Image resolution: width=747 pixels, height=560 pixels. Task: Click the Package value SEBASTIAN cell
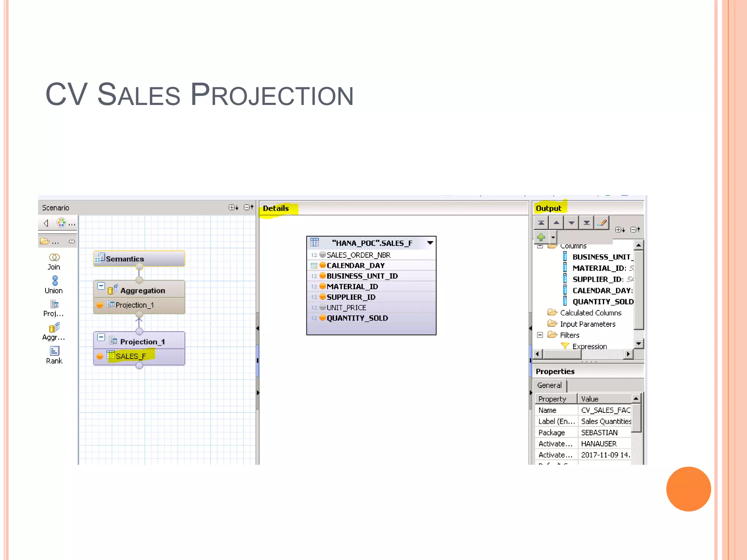pos(605,432)
